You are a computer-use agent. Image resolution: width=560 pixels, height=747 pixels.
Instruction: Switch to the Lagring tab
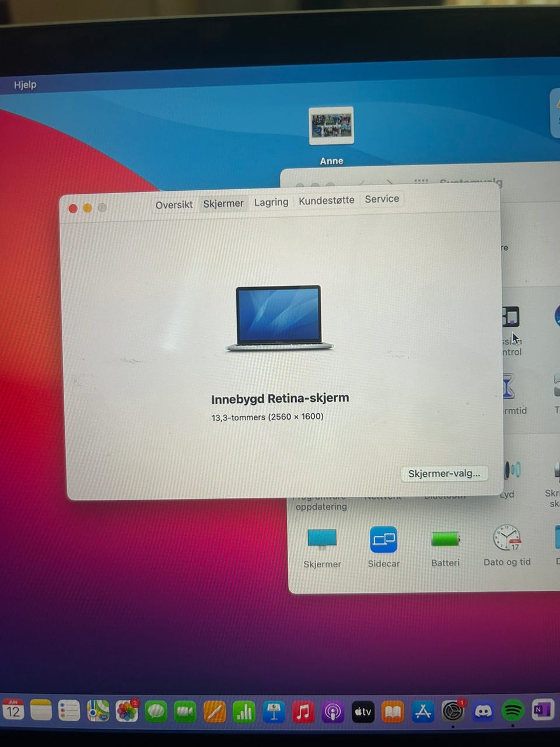(x=271, y=202)
